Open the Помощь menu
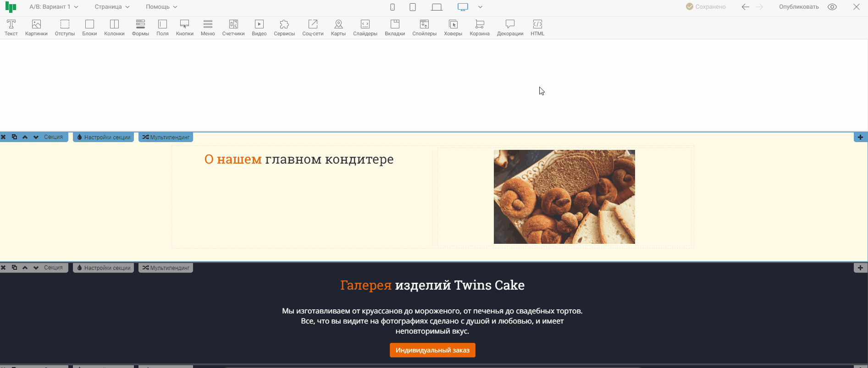The height and width of the screenshot is (368, 868). pos(161,7)
